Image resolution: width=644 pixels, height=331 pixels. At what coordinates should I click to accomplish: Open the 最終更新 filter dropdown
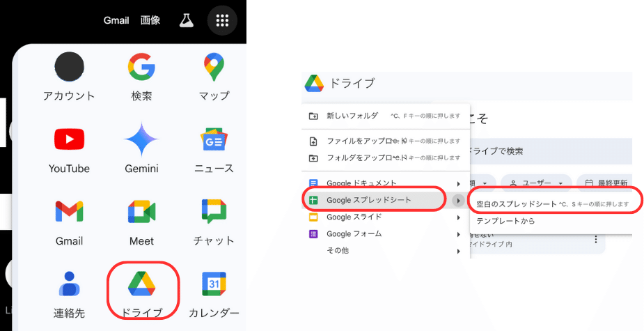[x=606, y=183]
